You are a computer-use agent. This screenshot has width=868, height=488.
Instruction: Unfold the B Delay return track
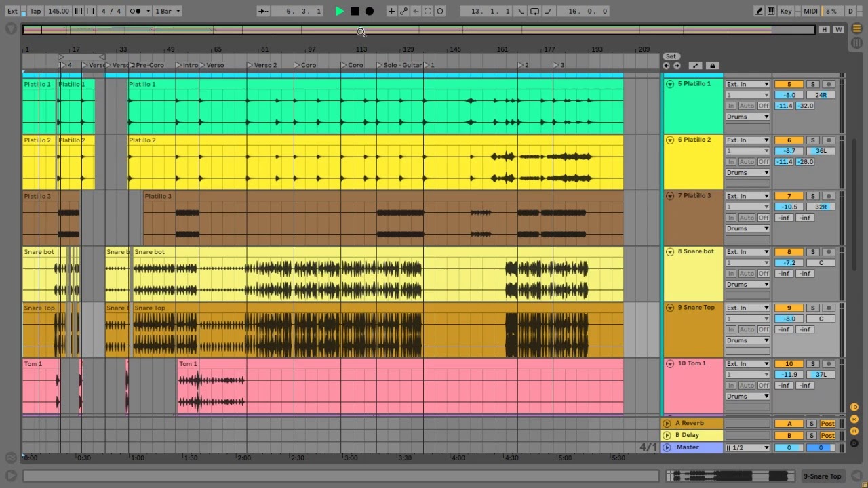coord(667,435)
